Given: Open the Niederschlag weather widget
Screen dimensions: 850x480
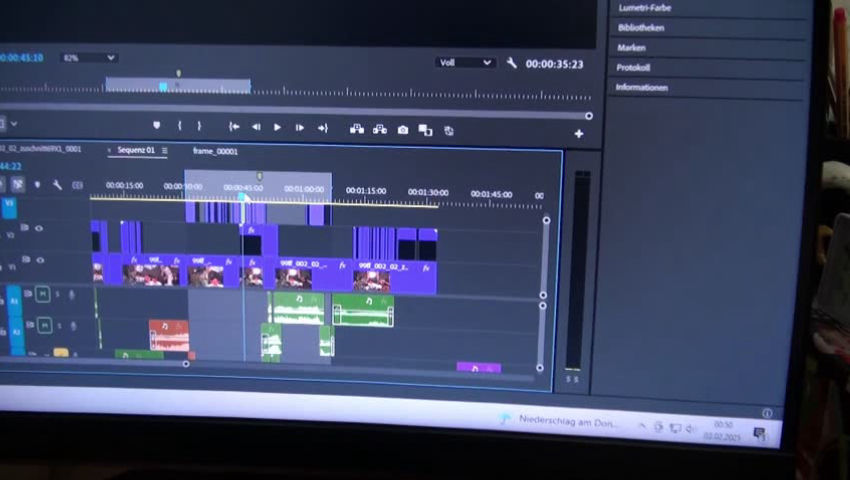Looking at the screenshot, I should [560, 420].
